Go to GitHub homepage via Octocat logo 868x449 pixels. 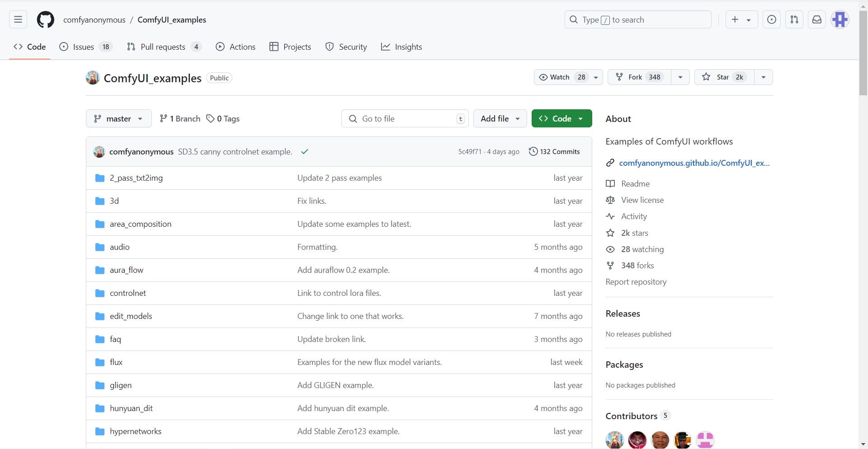pos(45,19)
